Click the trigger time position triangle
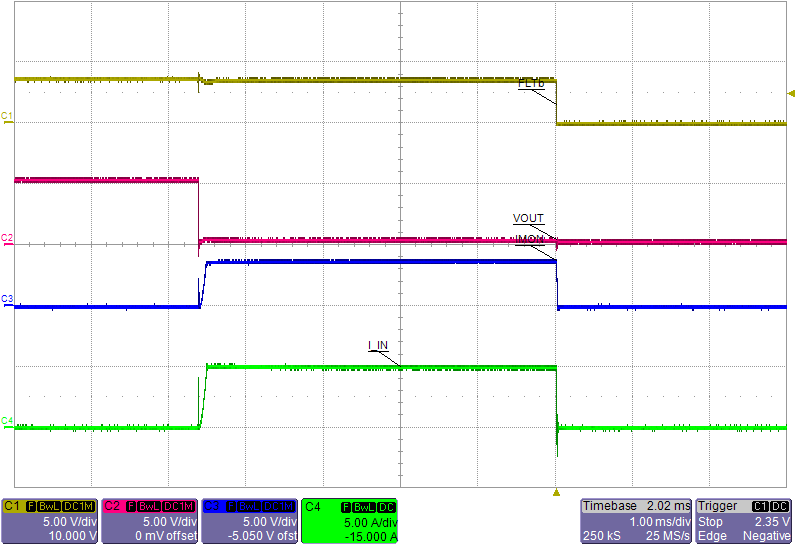This screenshot has height=546, width=797. click(556, 492)
